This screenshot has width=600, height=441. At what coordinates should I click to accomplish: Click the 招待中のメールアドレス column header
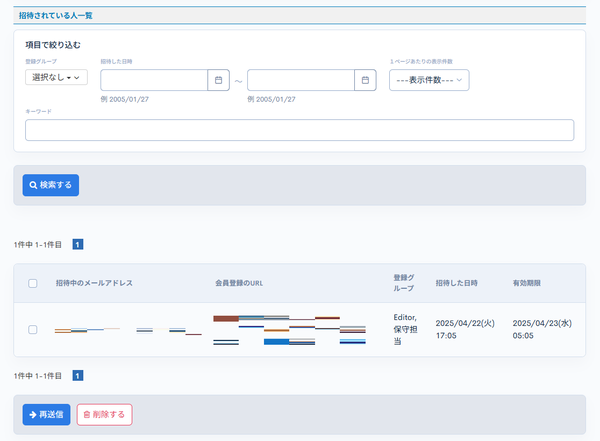pyautogui.click(x=94, y=283)
